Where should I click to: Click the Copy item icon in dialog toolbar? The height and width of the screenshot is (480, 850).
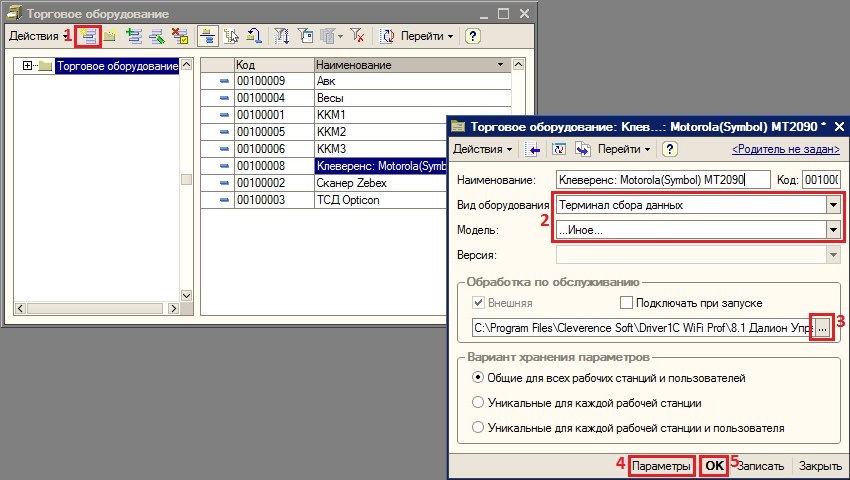click(x=583, y=149)
